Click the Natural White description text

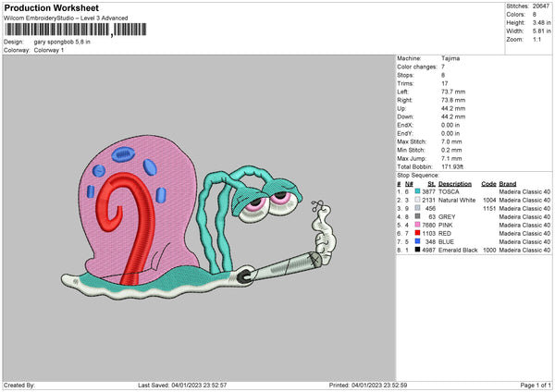pos(457,200)
